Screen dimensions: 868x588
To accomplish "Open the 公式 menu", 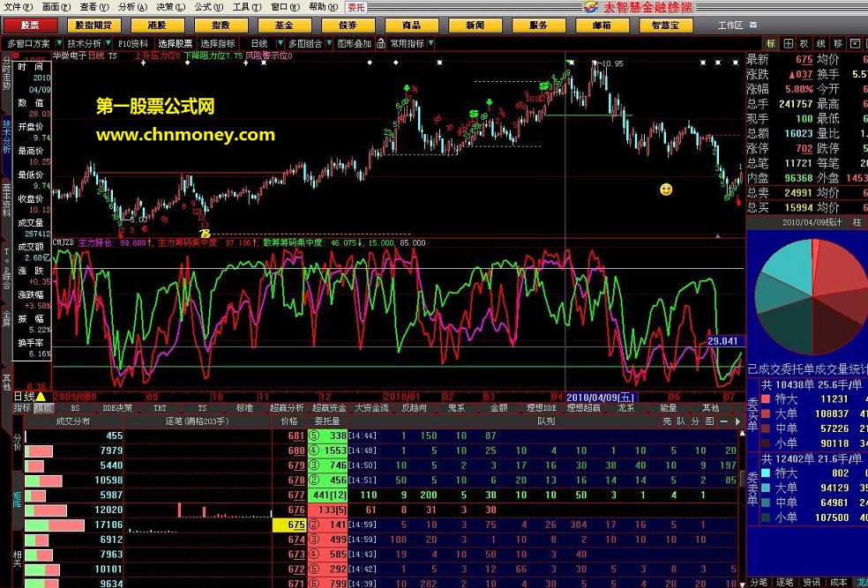I will tap(209, 7).
